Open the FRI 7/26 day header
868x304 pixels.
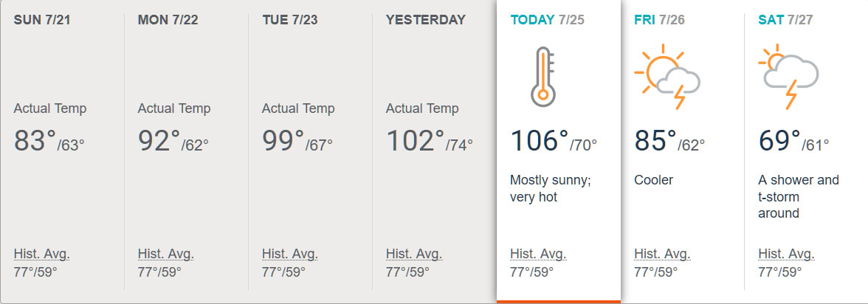(x=659, y=20)
